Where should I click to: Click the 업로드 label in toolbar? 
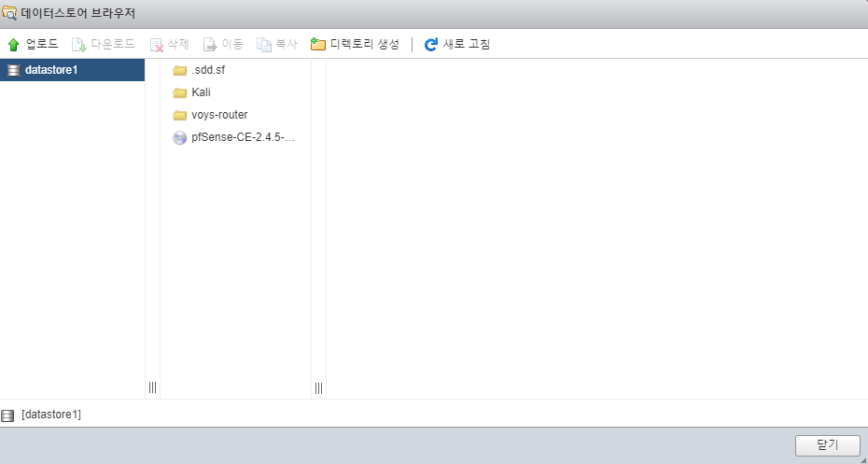(42, 44)
